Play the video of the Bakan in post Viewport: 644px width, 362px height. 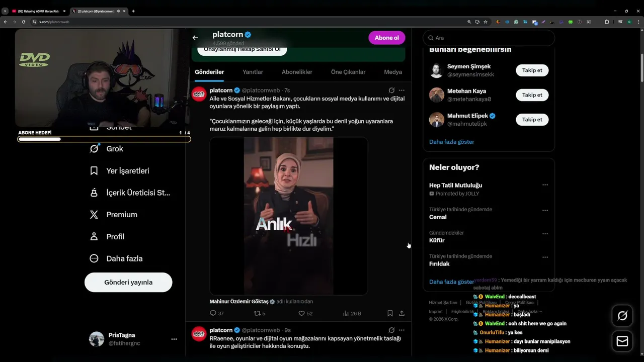(x=288, y=216)
